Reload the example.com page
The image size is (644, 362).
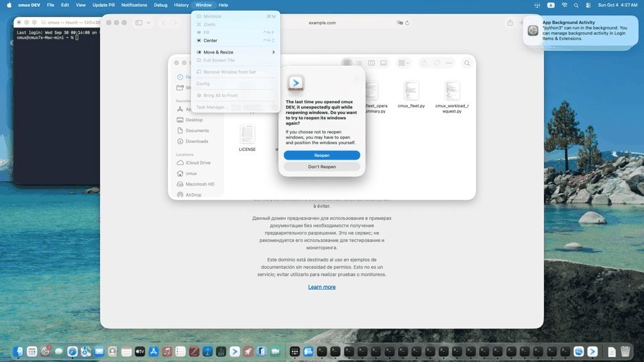point(407,23)
